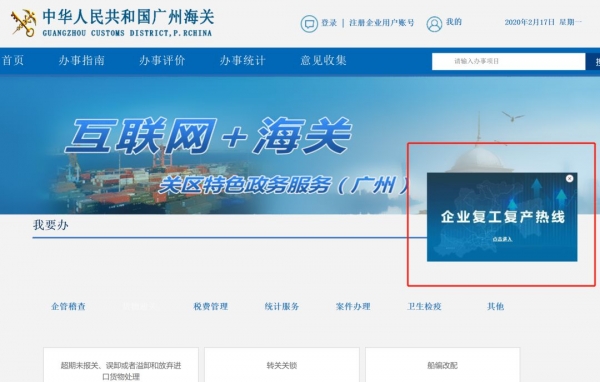
Task: Select the 统计服务 category tab
Action: click(x=282, y=306)
